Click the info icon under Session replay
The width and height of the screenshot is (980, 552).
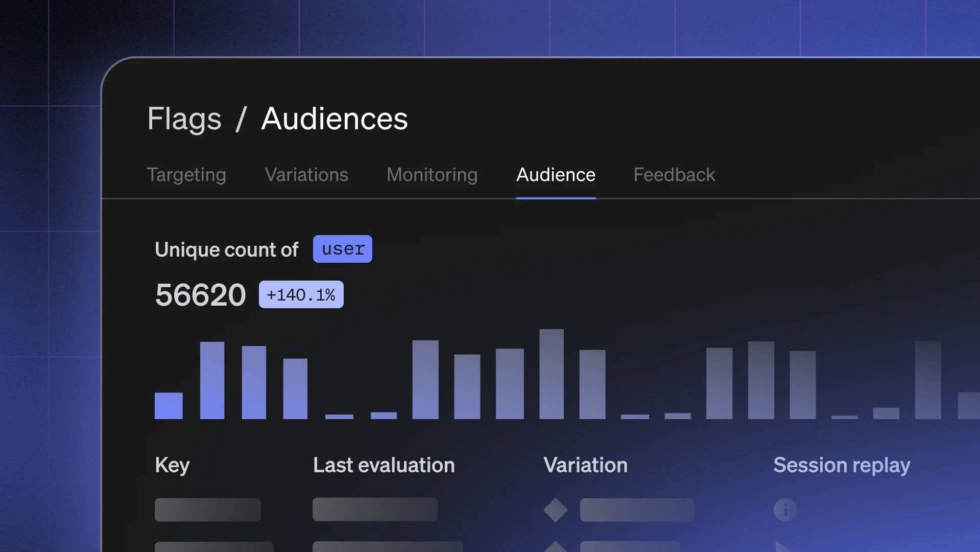pos(785,510)
